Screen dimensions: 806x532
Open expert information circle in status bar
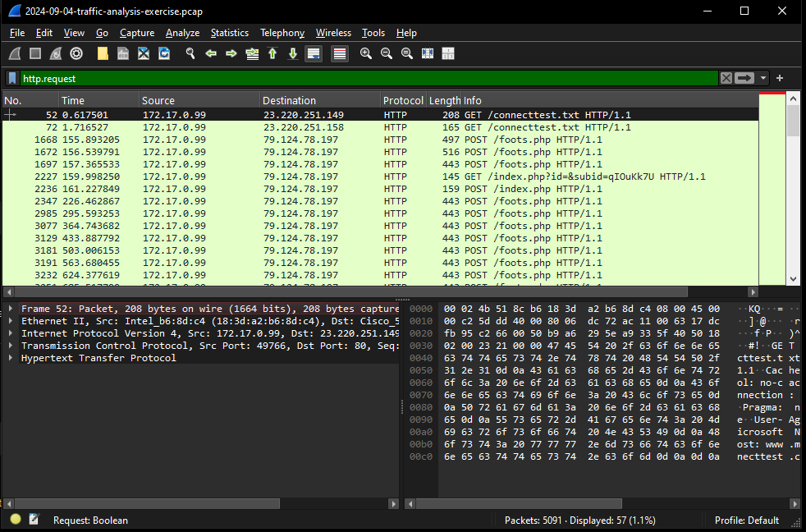click(16, 519)
